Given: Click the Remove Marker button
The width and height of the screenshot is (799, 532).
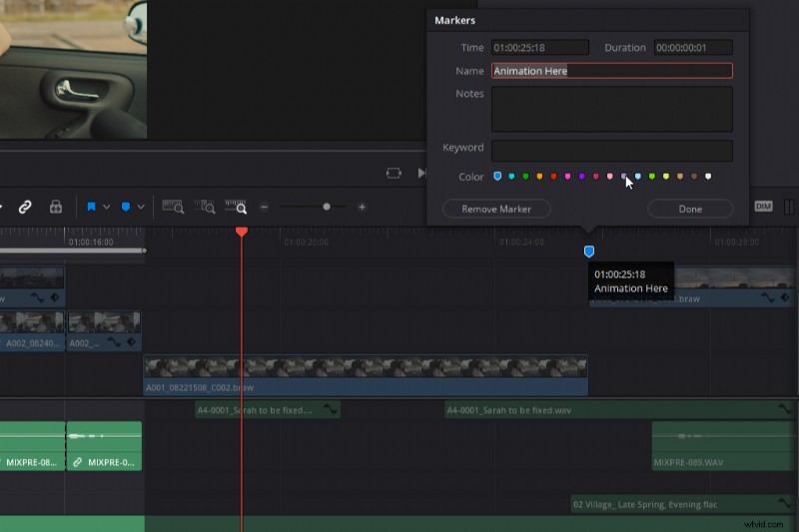Looking at the screenshot, I should pyautogui.click(x=496, y=209).
